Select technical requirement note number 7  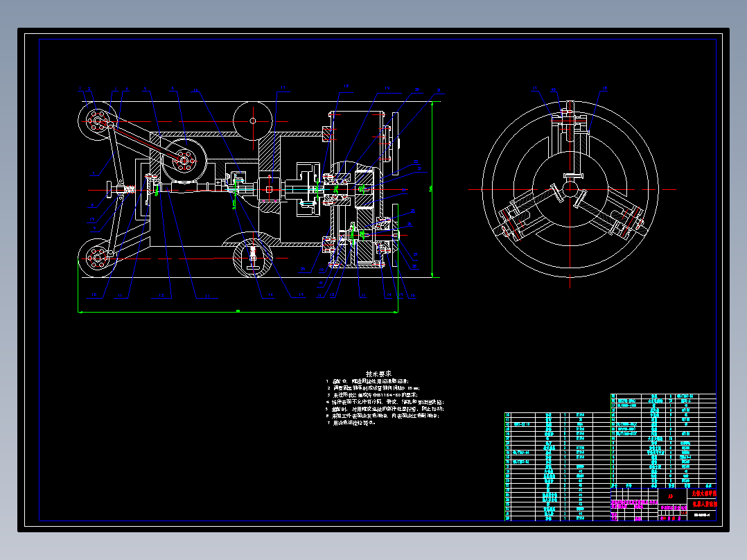click(351, 423)
